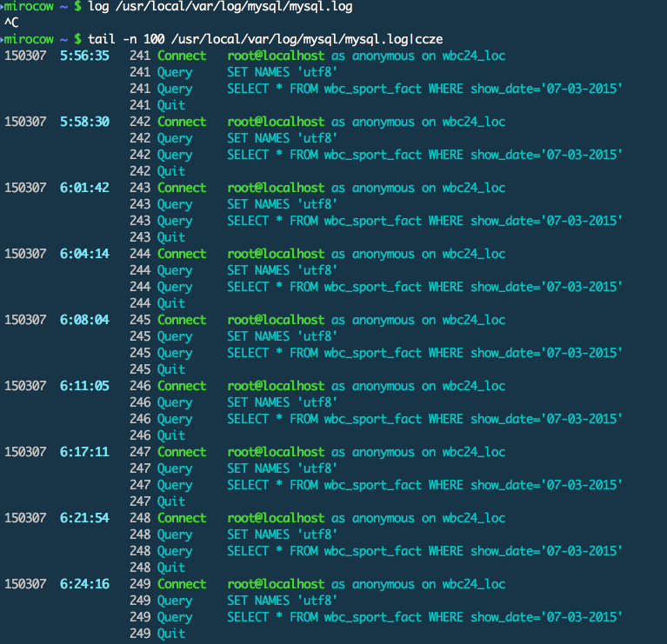
Task: Click SET NAMES 'utf8' for connection 243
Action: click(x=282, y=204)
